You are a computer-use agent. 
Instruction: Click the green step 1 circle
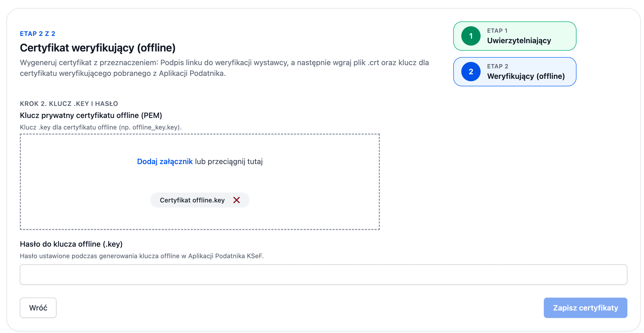point(471,36)
